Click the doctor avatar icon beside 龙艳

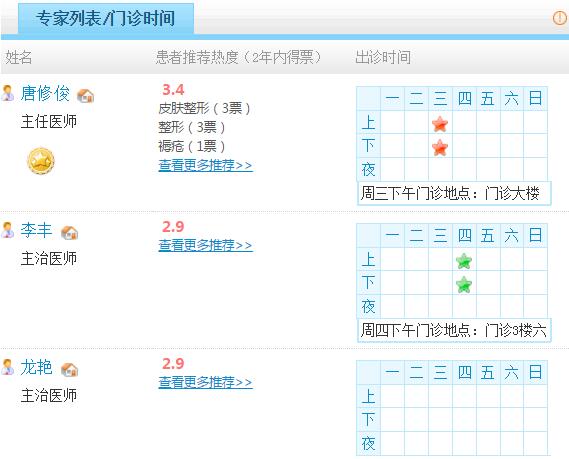coord(8,366)
